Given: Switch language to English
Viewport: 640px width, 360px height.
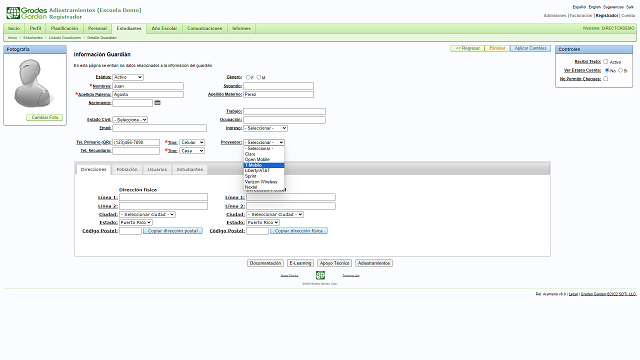Looking at the screenshot, I should click(x=594, y=7).
